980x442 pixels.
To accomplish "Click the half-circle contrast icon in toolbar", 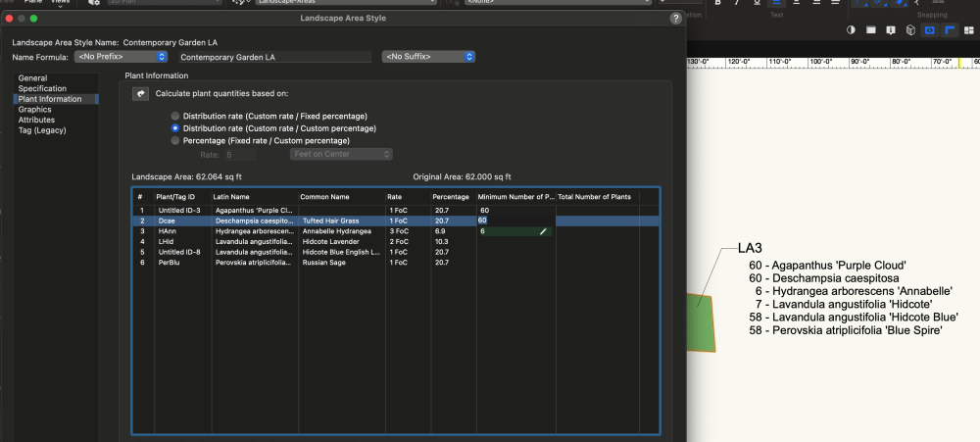I will [x=851, y=30].
